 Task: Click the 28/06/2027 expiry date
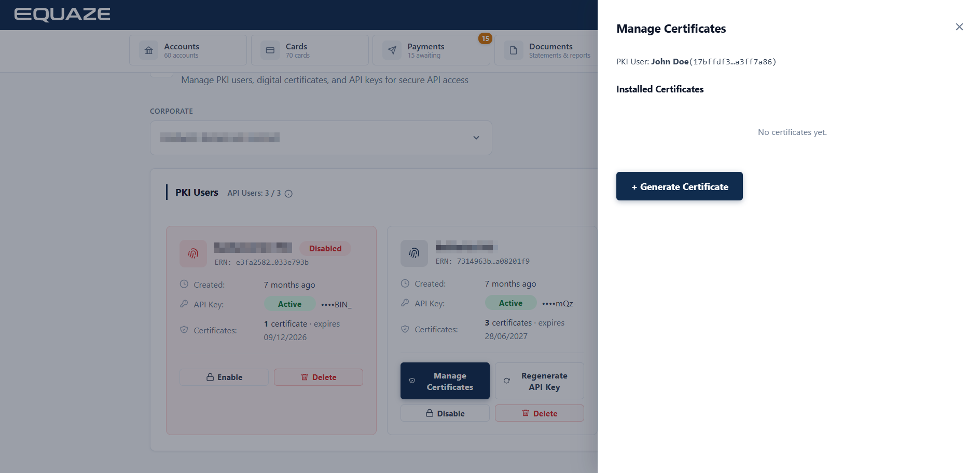pos(506,336)
